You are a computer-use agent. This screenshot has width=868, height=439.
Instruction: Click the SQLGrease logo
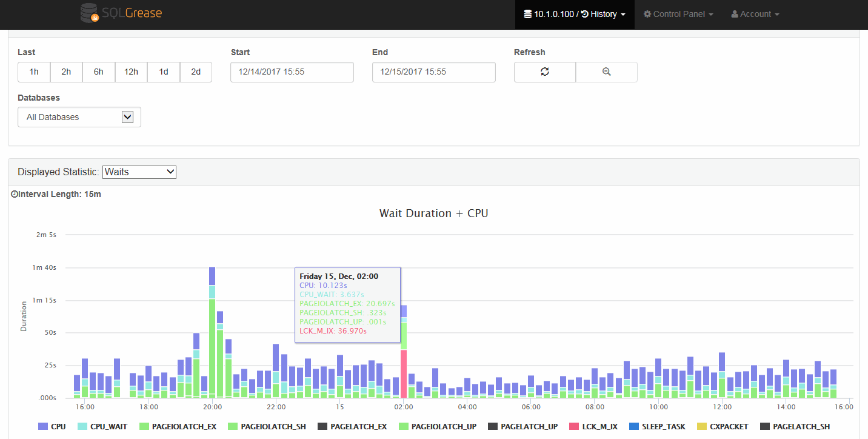point(120,13)
